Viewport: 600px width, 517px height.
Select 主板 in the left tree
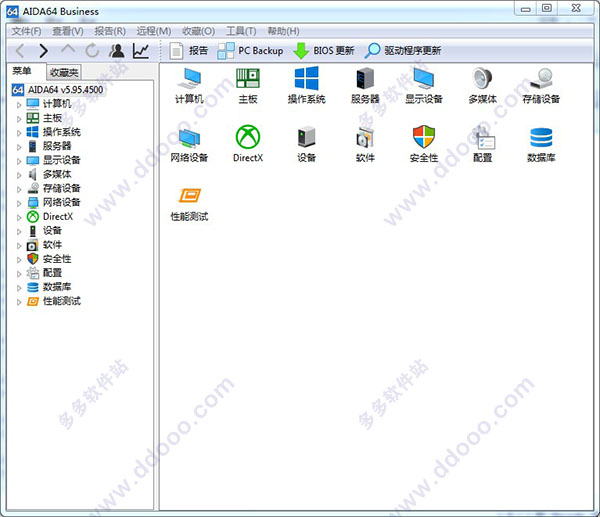click(44, 118)
